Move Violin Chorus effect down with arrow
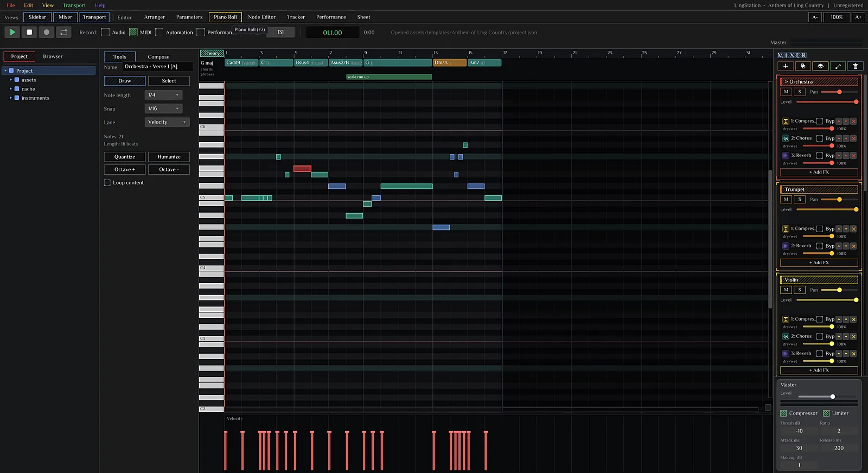 click(x=846, y=336)
